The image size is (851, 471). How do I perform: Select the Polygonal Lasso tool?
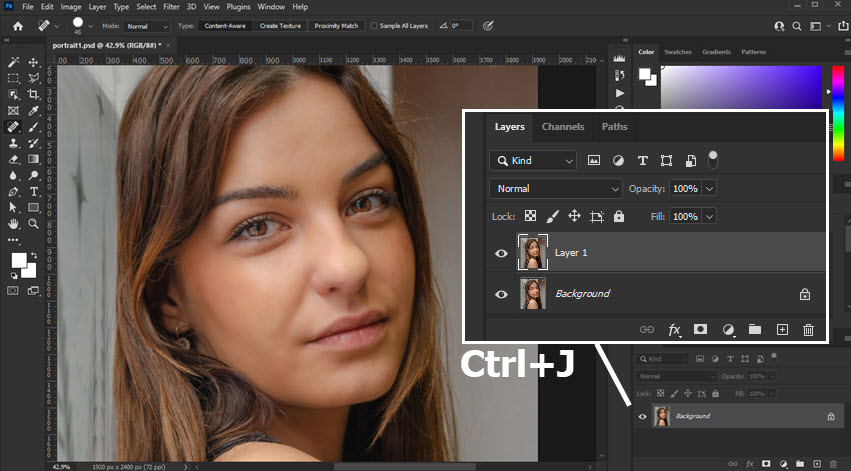[x=34, y=78]
